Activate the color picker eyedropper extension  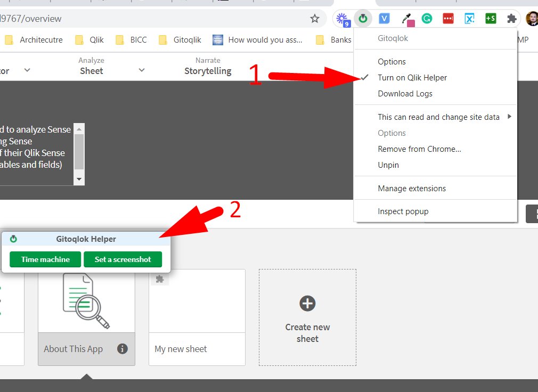[407, 20]
